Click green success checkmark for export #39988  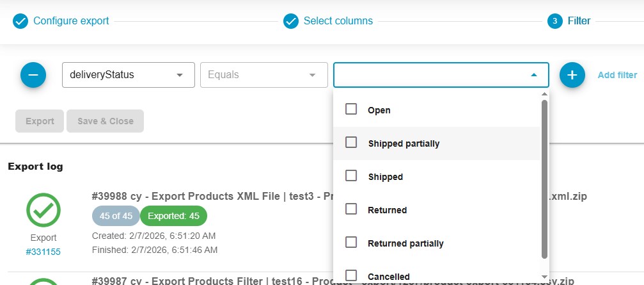[x=43, y=210]
